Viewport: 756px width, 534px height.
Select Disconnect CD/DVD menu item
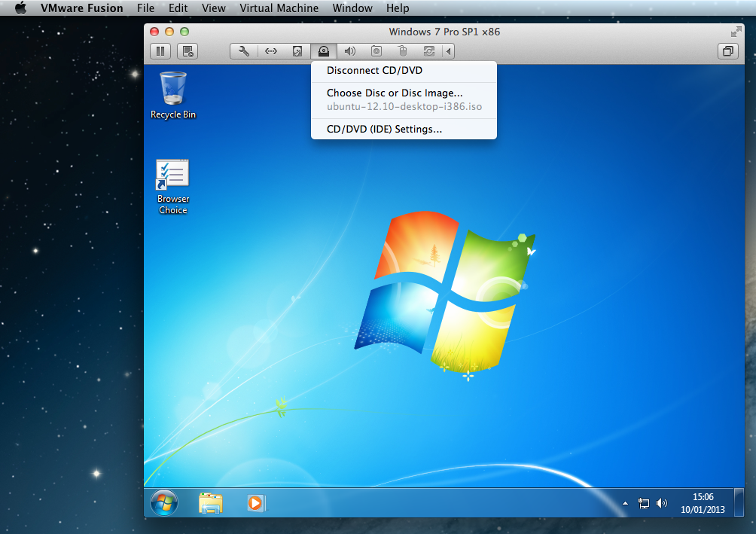pyautogui.click(x=374, y=71)
